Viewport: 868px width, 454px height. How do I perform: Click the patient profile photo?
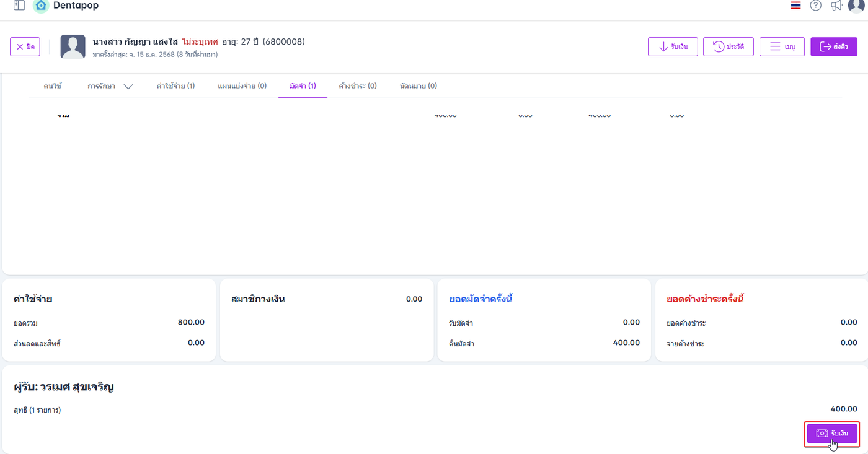[73, 47]
